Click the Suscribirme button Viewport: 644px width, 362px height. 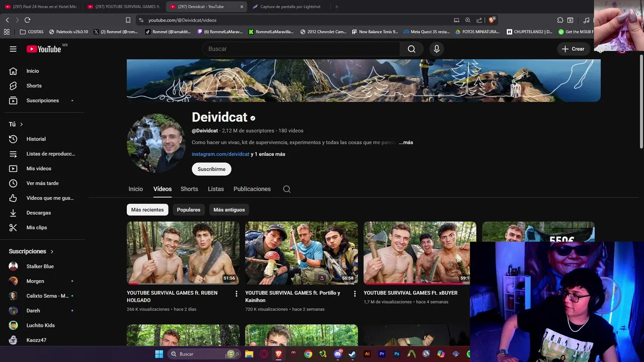[211, 169]
